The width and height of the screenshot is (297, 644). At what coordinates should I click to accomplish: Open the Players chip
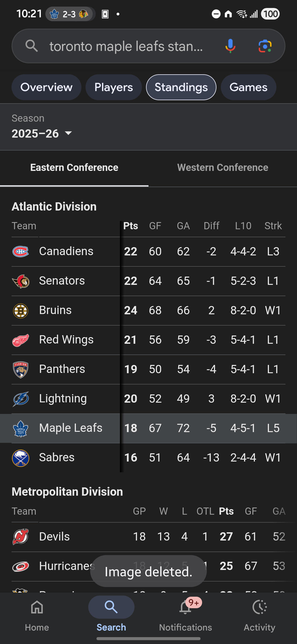114,87
